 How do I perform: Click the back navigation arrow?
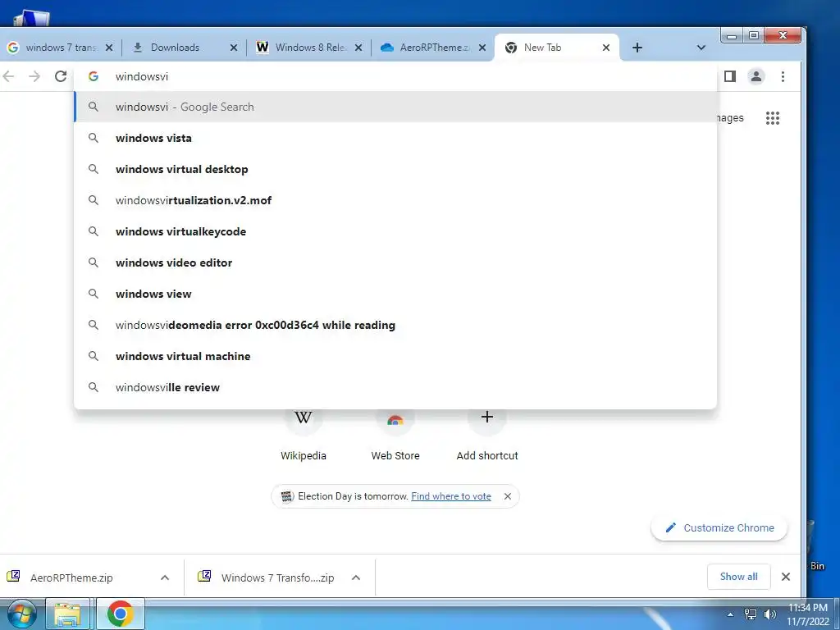(8, 76)
